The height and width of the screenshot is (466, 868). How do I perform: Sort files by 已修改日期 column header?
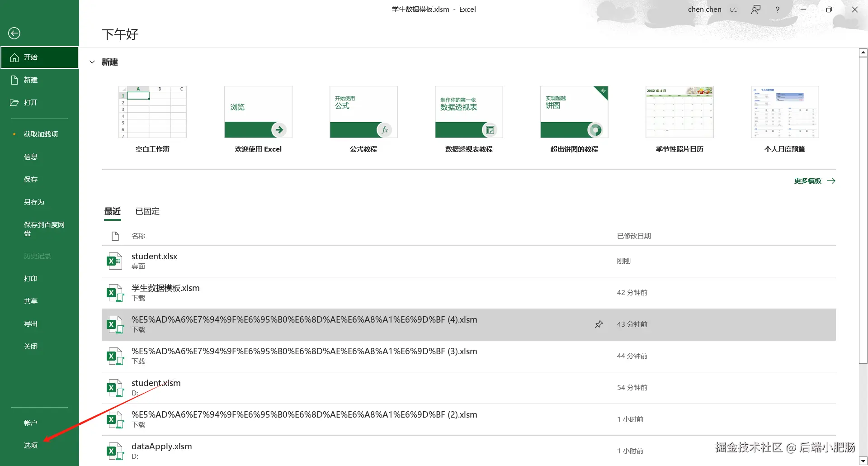pyautogui.click(x=634, y=236)
